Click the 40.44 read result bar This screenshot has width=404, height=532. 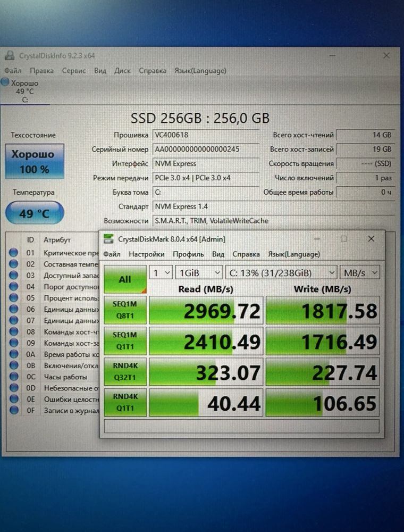coord(206,403)
